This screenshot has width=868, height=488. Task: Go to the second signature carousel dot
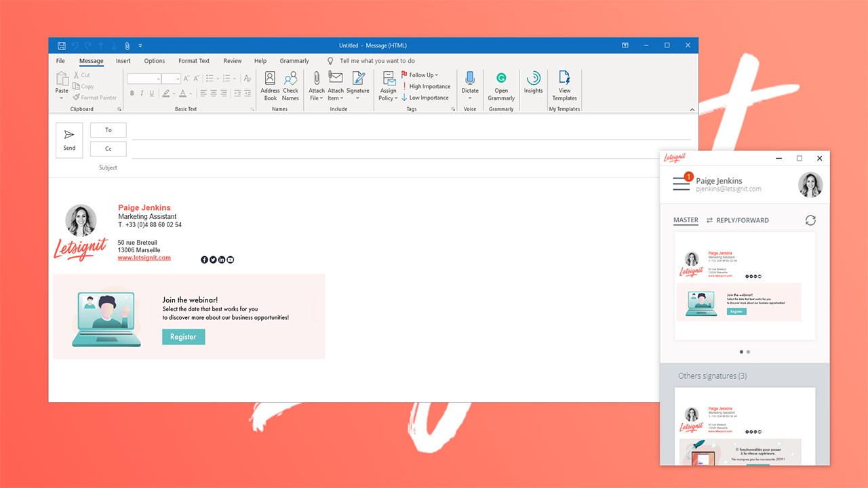click(x=748, y=352)
